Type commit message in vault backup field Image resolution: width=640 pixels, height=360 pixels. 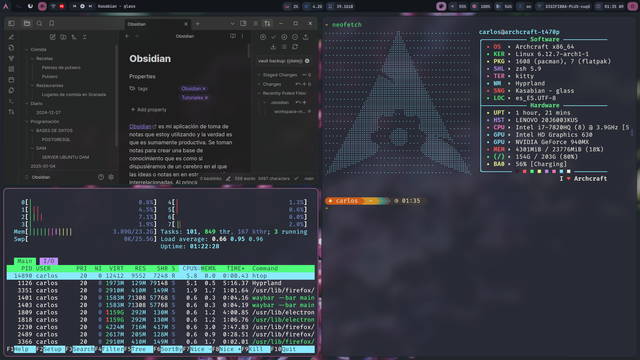point(280,61)
